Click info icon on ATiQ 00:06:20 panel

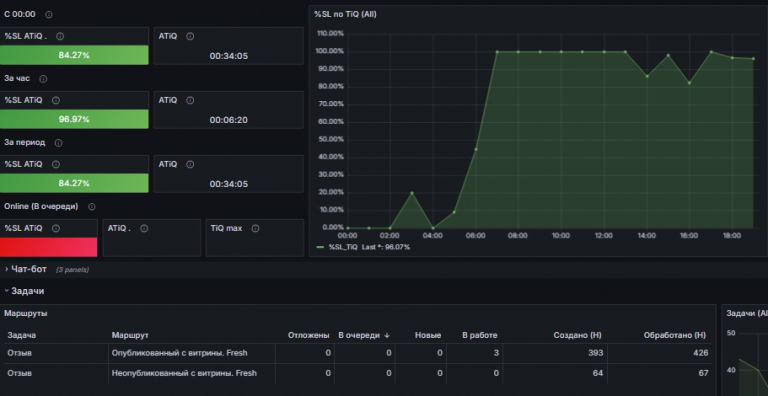190,100
